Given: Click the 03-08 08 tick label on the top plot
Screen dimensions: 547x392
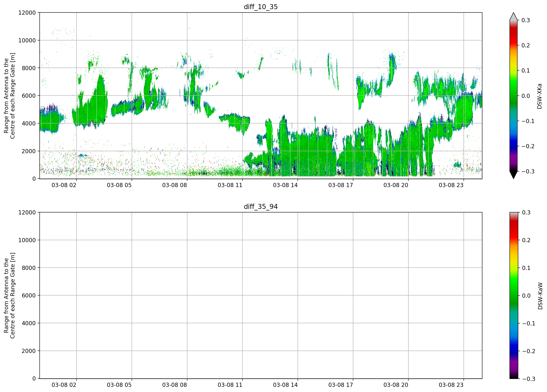Looking at the screenshot, I should point(174,185).
